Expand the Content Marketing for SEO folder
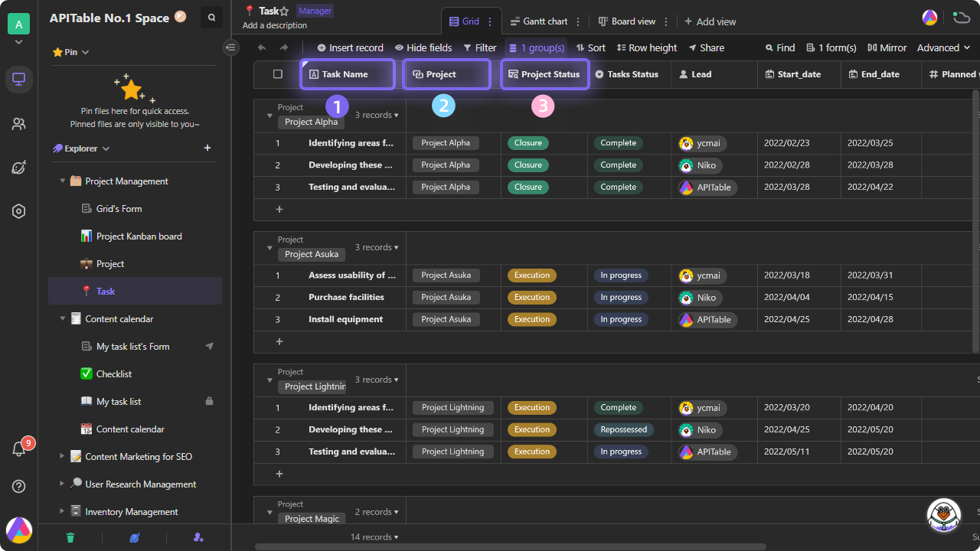Viewport: 980px width, 551px height. (x=63, y=457)
